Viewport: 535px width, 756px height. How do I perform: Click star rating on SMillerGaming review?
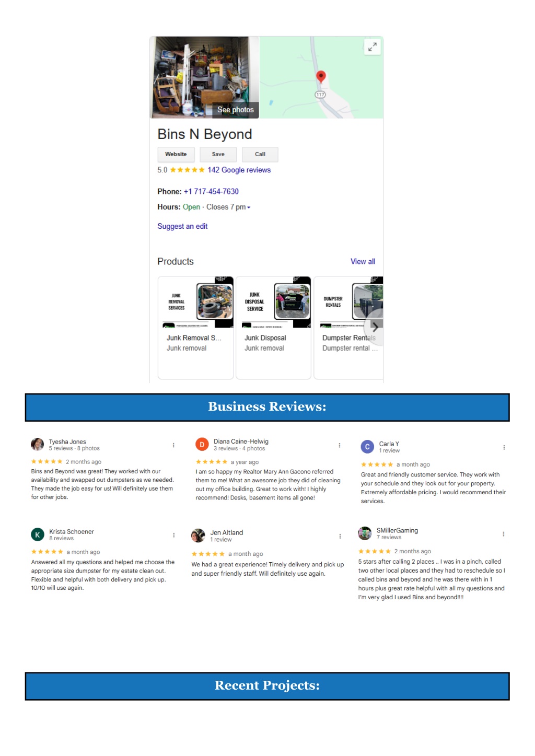(x=375, y=551)
